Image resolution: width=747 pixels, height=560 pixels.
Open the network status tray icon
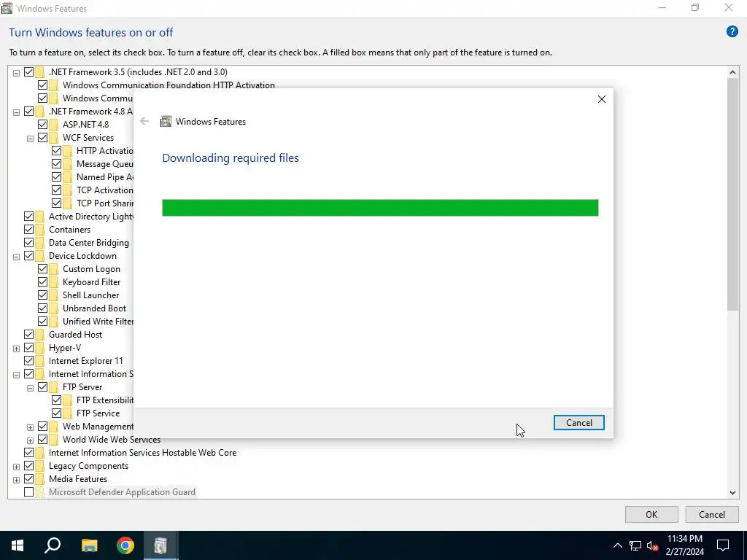click(635, 545)
